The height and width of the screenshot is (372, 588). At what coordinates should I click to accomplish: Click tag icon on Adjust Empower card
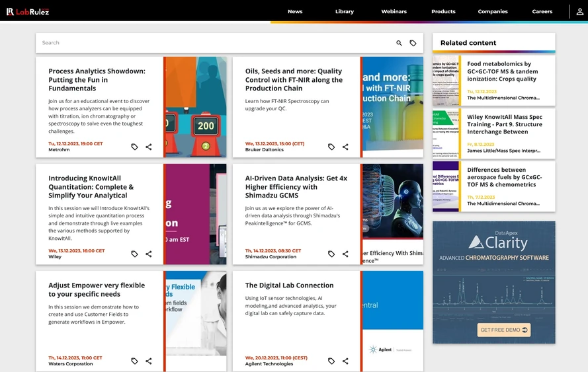click(x=134, y=361)
